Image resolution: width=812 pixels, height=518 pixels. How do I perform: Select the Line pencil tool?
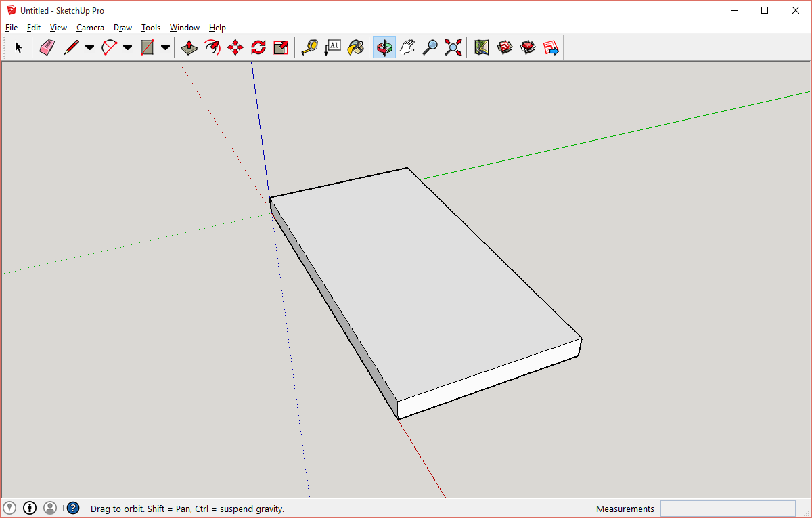pos(71,47)
